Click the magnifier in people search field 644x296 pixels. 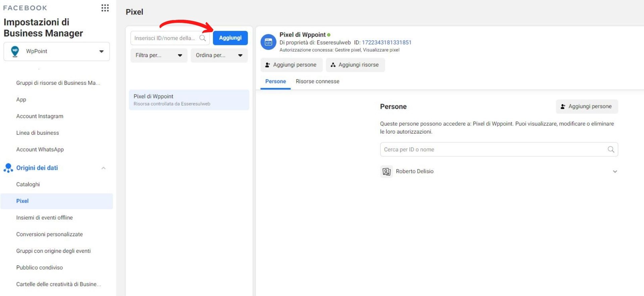coord(611,150)
